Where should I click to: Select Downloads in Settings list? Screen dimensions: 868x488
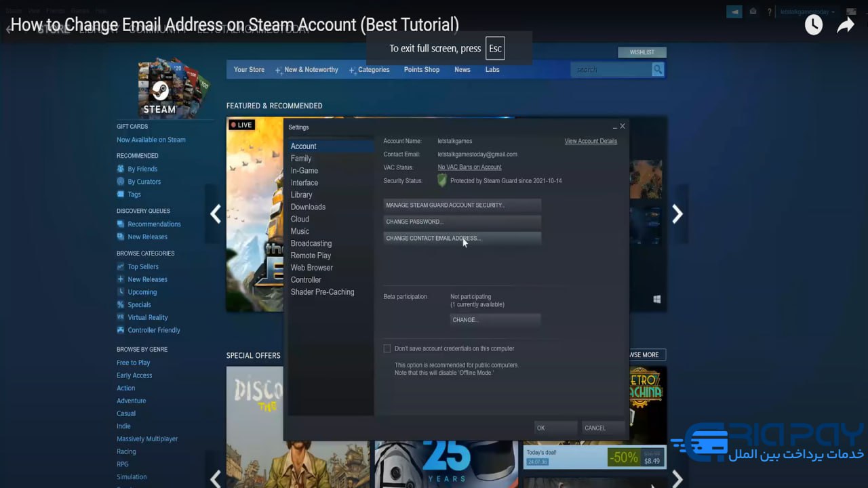(x=331, y=207)
